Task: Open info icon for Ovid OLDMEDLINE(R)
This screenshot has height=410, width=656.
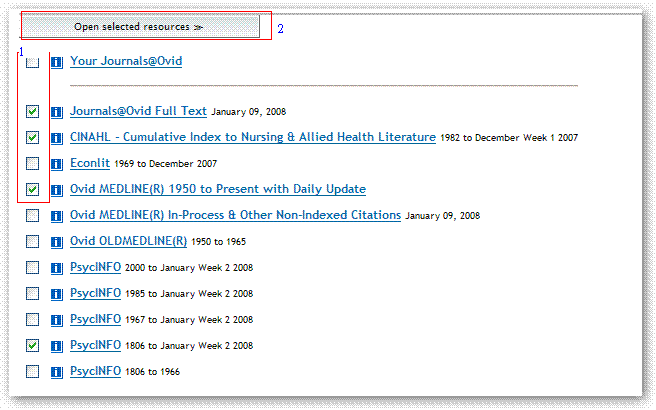Action: [57, 242]
